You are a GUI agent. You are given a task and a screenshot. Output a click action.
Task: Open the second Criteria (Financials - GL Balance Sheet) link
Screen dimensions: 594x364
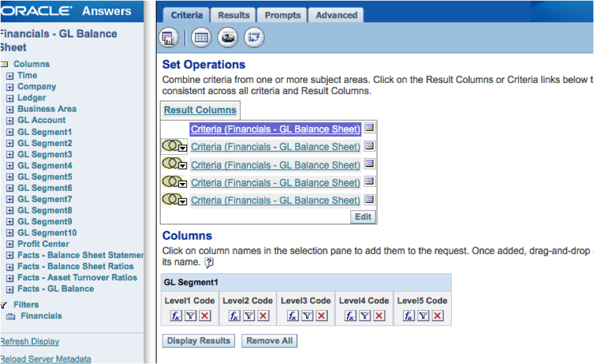click(x=275, y=147)
